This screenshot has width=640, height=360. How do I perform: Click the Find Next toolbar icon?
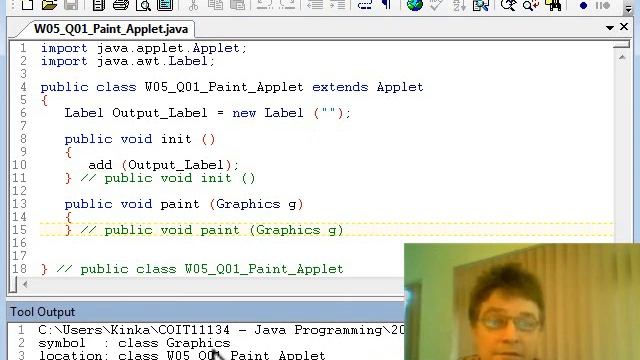[531, 5]
